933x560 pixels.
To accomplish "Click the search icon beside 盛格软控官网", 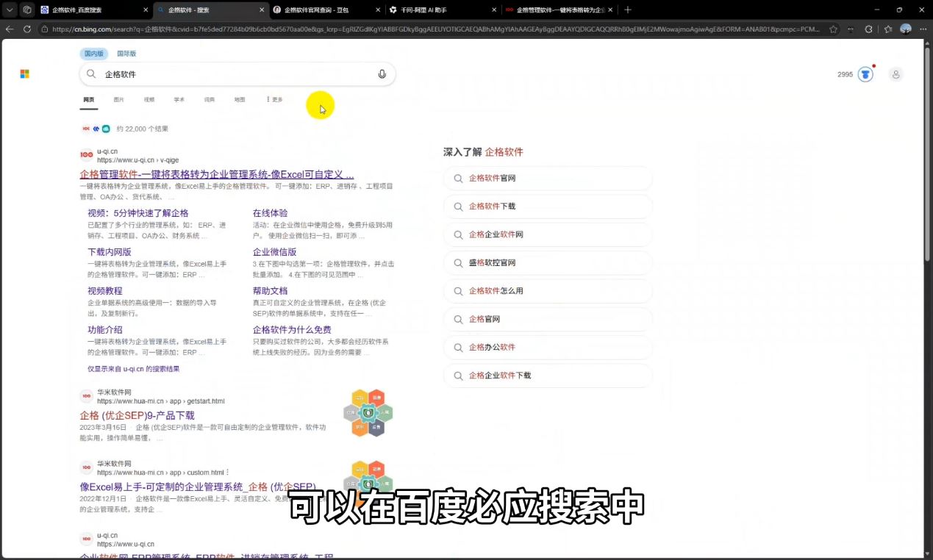I will click(458, 263).
